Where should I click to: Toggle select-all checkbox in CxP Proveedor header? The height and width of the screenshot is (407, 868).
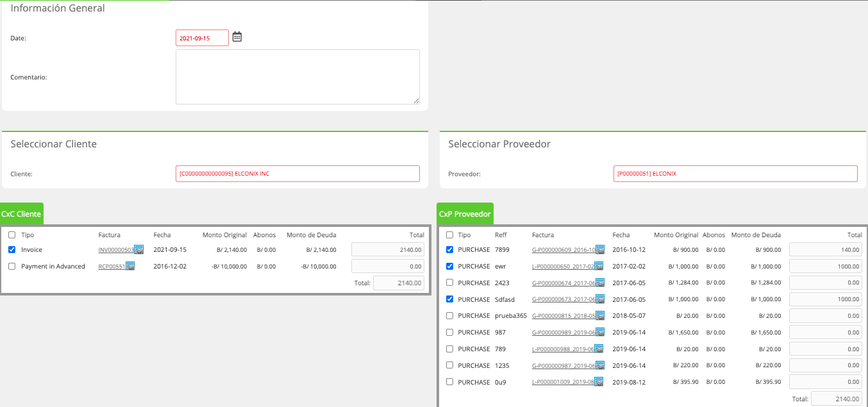(x=449, y=235)
